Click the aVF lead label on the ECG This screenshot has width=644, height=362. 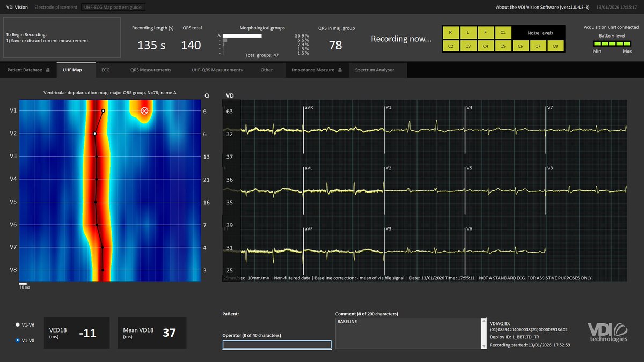coord(309,229)
